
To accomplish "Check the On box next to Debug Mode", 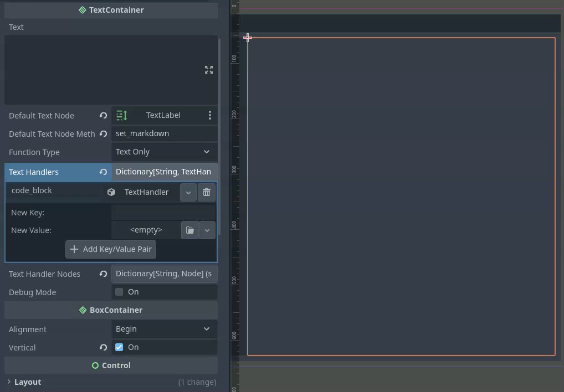I will [119, 292].
